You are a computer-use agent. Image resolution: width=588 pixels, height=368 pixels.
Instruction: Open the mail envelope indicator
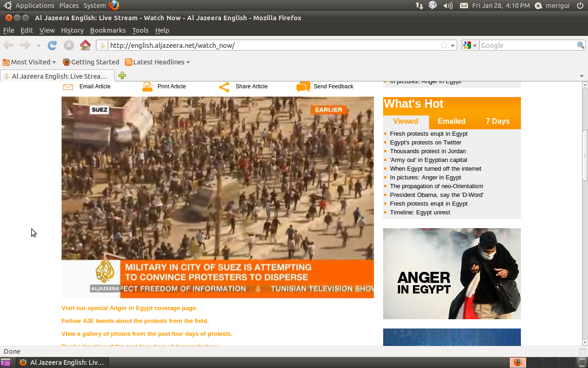[464, 6]
